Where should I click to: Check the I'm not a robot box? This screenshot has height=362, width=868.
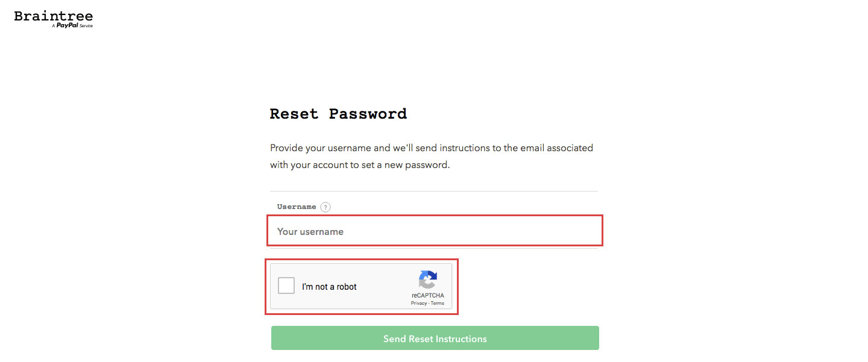[286, 286]
